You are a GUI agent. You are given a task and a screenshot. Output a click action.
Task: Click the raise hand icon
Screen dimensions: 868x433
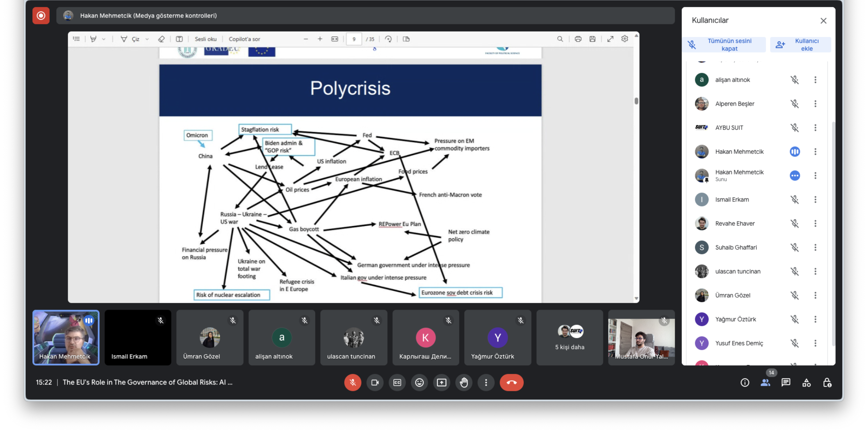tap(464, 382)
